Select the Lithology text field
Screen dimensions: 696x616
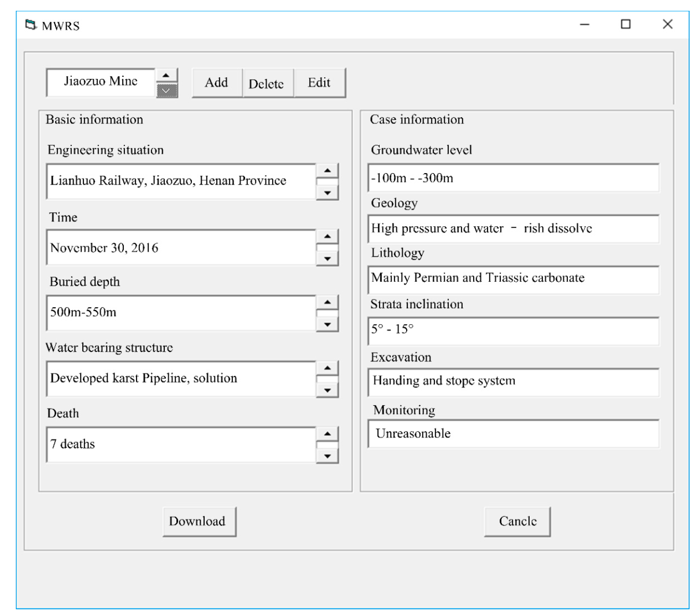point(513,279)
